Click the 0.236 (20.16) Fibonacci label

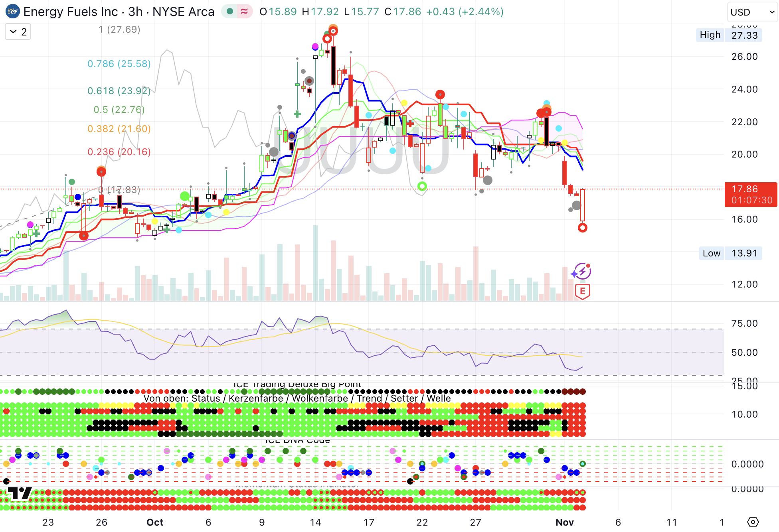[x=119, y=152]
